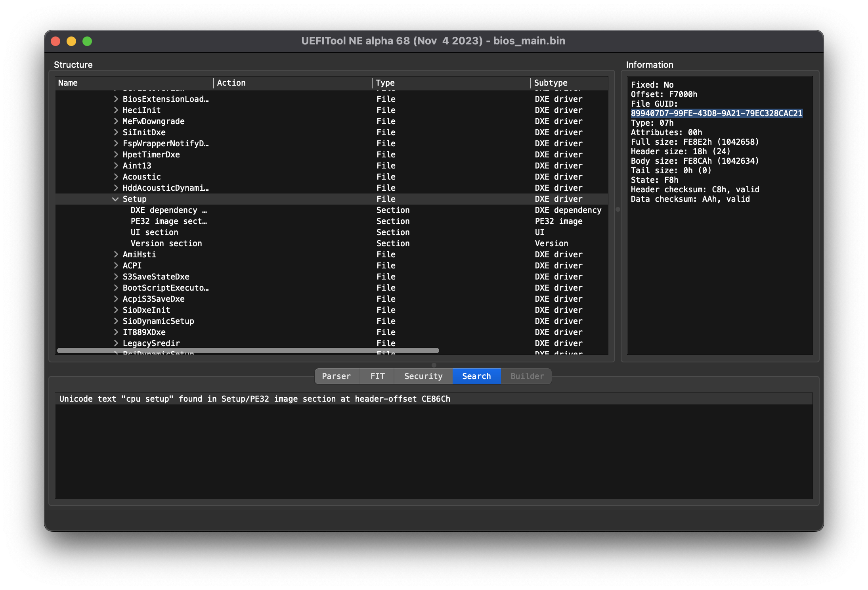
Task: Select BootScriptExecuto… file entry
Action: tap(166, 287)
